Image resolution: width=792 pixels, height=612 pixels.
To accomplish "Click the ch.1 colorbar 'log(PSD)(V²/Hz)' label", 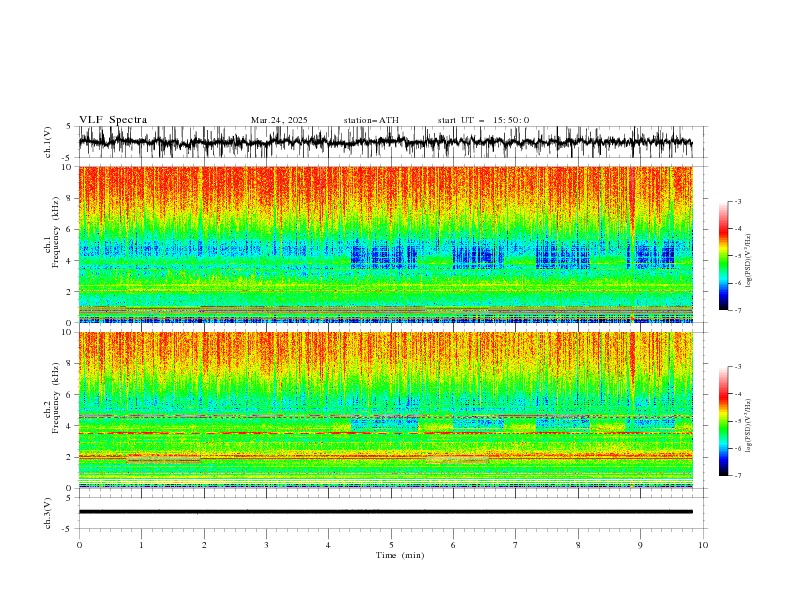I will [x=748, y=261].
